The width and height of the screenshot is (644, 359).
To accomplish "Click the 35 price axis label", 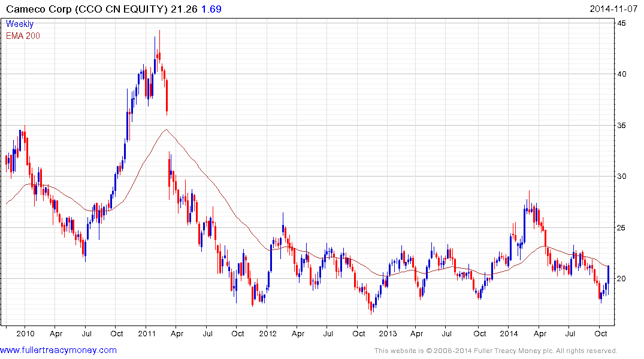I will tap(622, 125).
